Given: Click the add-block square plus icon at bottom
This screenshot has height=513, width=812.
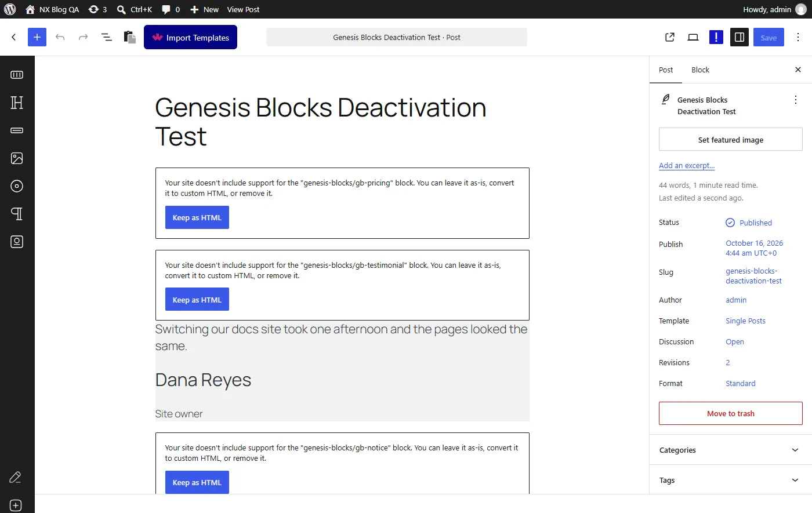Looking at the screenshot, I should coord(16,505).
